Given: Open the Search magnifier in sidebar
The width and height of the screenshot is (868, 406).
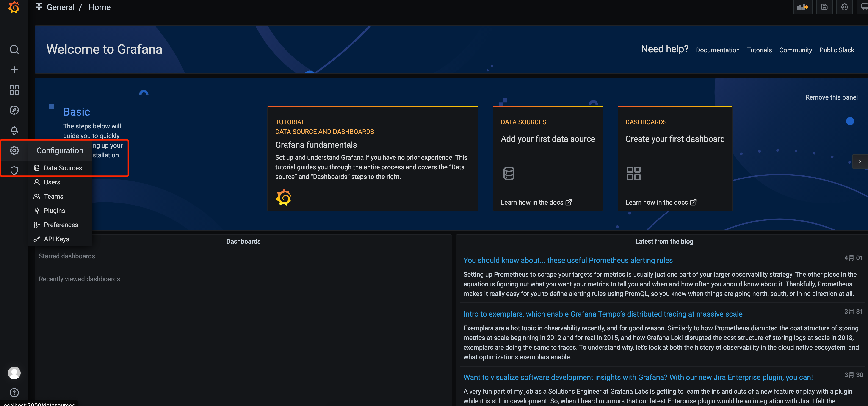Looking at the screenshot, I should [14, 50].
